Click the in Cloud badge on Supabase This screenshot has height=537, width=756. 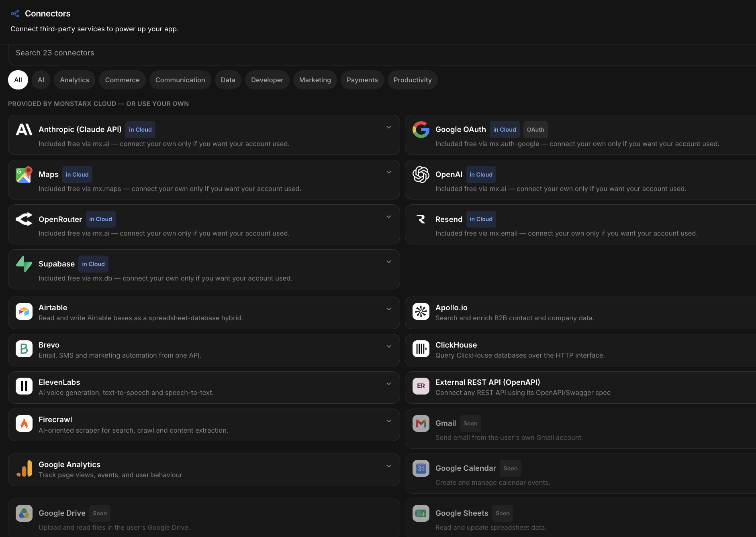tap(93, 264)
